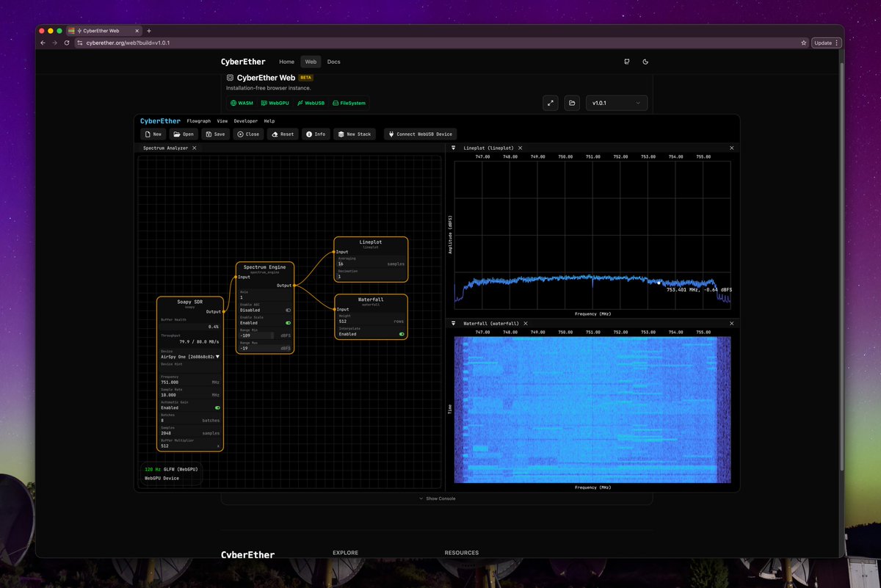Open the v1.0.1 version dropdown

tap(617, 104)
